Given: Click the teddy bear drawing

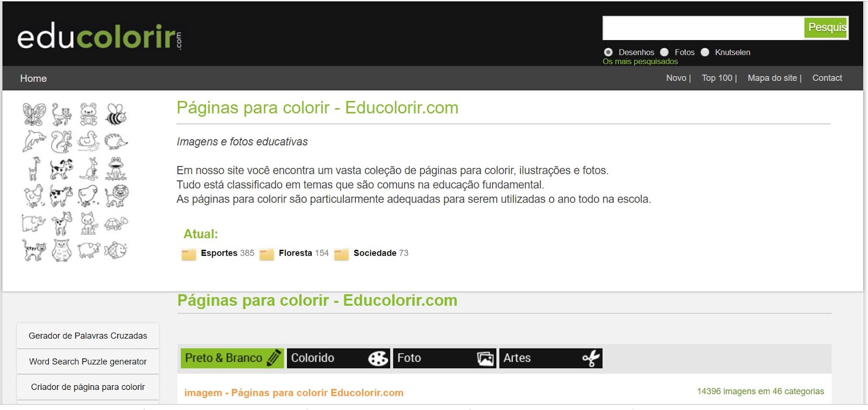Looking at the screenshot, I should [x=88, y=115].
